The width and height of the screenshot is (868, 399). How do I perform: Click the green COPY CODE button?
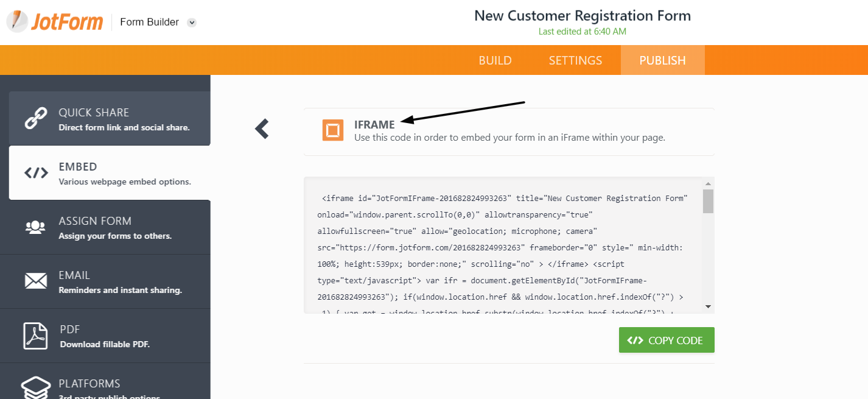[667, 340]
